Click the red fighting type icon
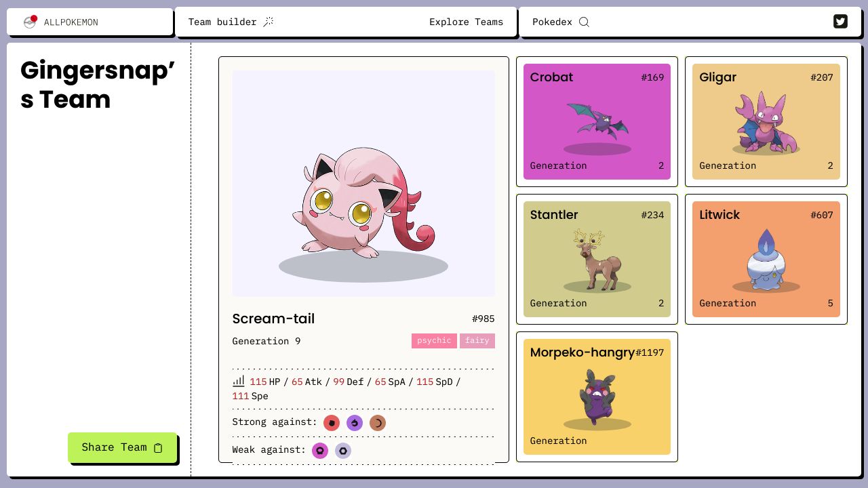The image size is (868, 488). click(332, 423)
